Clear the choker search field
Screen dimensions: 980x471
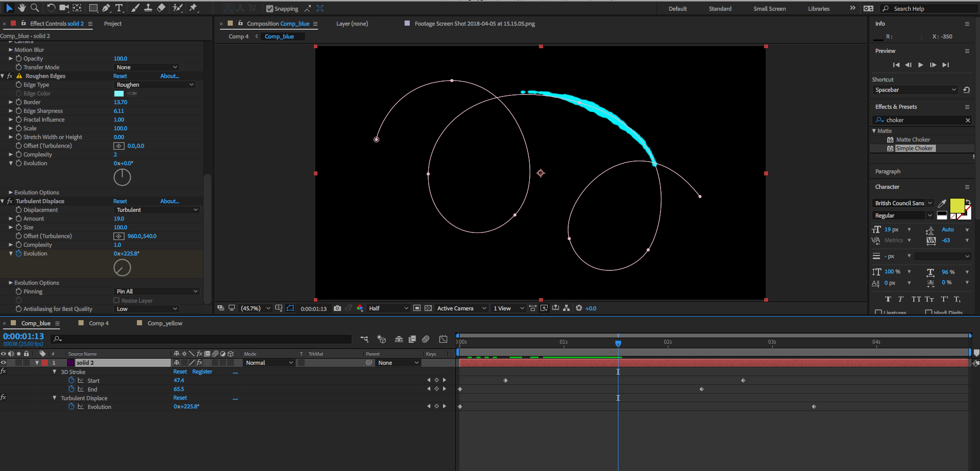click(968, 120)
